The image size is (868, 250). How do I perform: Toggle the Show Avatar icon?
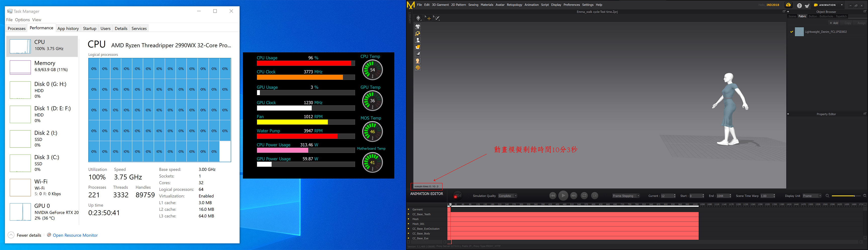(x=418, y=40)
